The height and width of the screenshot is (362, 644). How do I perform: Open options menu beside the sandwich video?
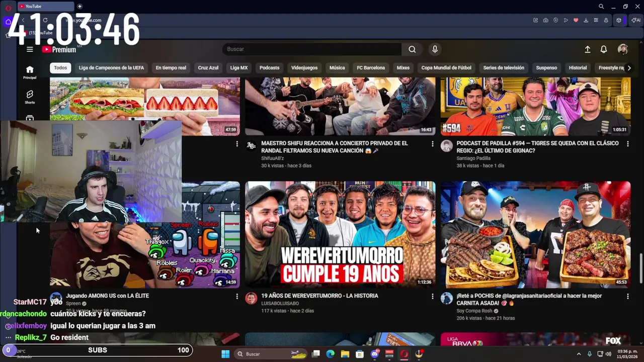pos(237,144)
